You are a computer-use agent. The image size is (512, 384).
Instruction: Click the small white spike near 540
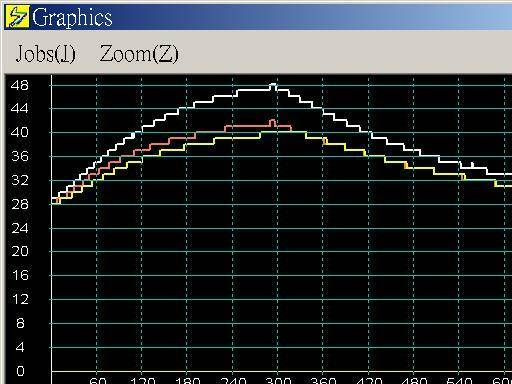[472, 165]
